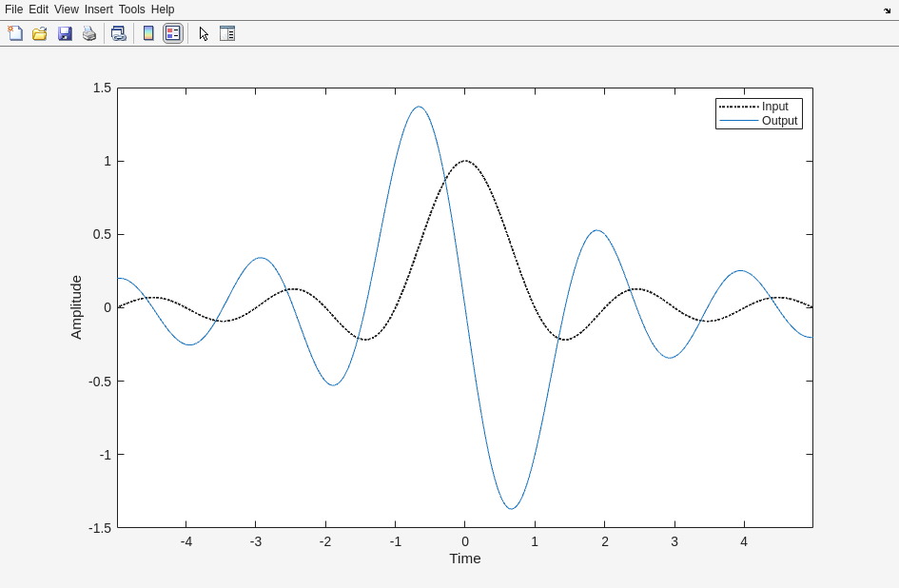Dock the figure using the top-right arrow
The width and height of the screenshot is (899, 588).
point(887,10)
